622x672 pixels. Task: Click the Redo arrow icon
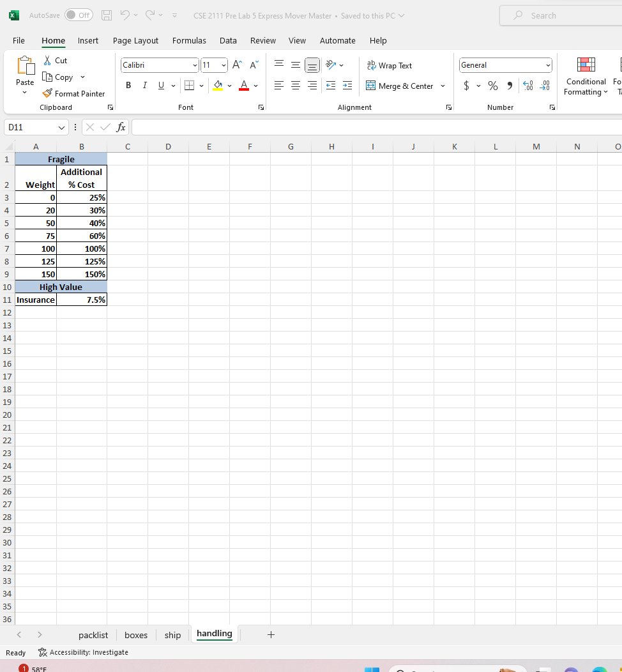pyautogui.click(x=150, y=15)
